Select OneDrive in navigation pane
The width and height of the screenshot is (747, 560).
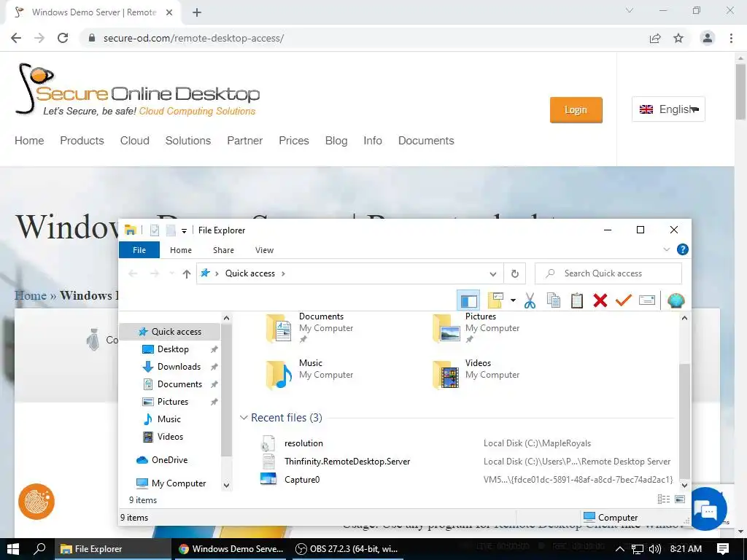coord(169,460)
